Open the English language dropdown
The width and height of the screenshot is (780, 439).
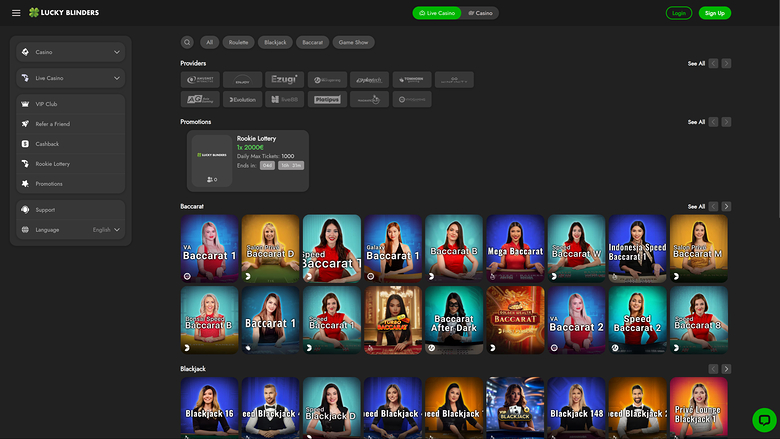(106, 230)
